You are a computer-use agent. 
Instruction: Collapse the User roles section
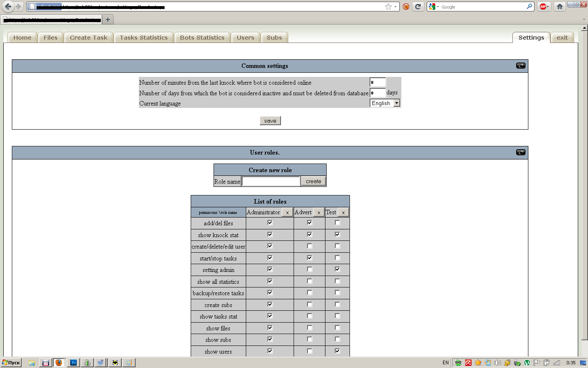tap(521, 152)
